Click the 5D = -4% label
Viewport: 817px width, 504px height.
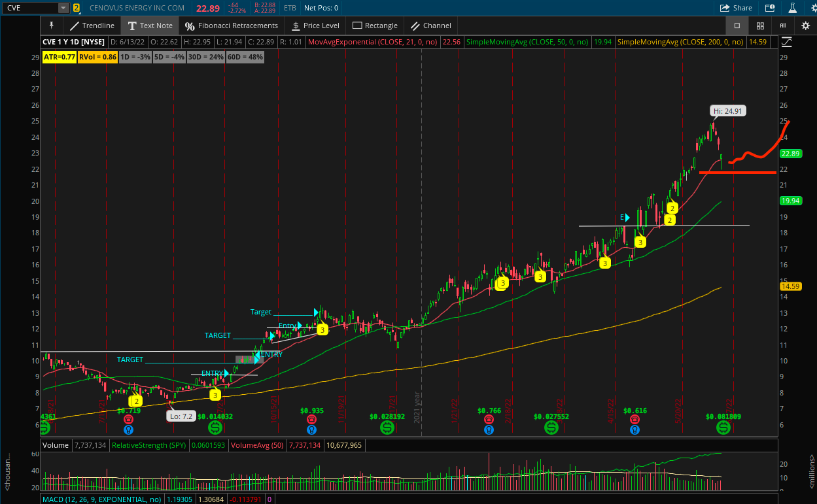[x=170, y=57]
